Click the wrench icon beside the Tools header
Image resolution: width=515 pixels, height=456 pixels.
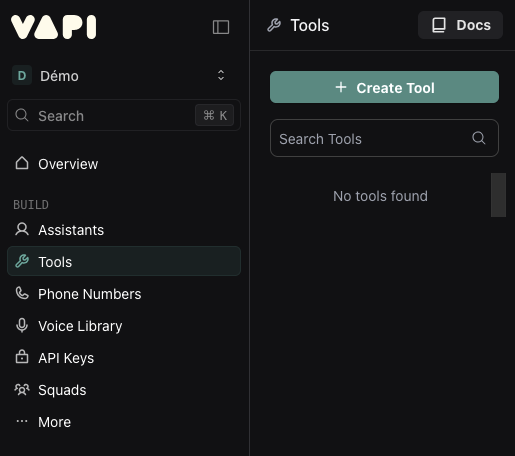point(274,25)
